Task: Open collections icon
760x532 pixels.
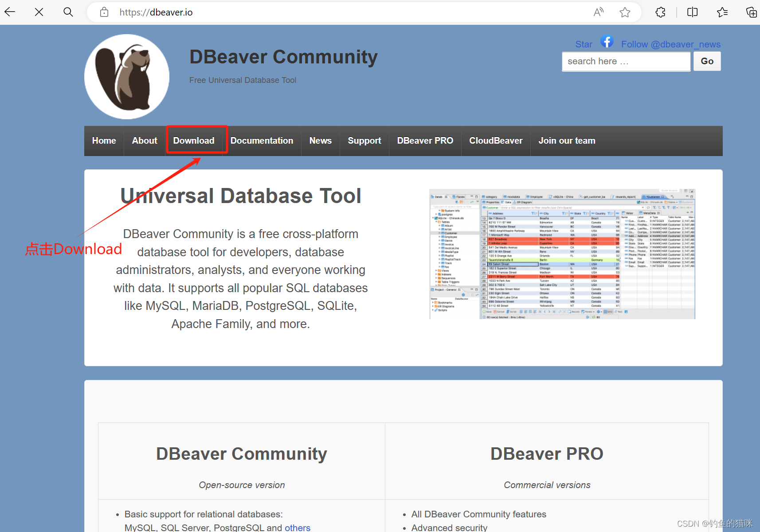Action: [751, 12]
